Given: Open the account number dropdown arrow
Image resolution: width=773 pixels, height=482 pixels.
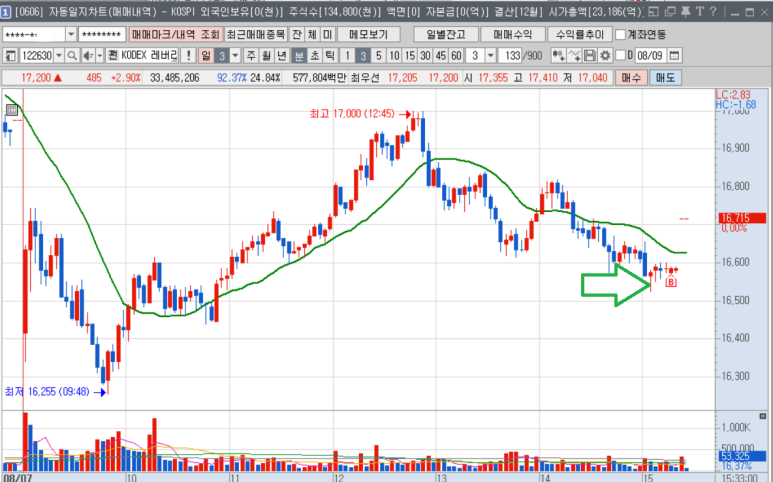Looking at the screenshot, I should pyautogui.click(x=71, y=34).
